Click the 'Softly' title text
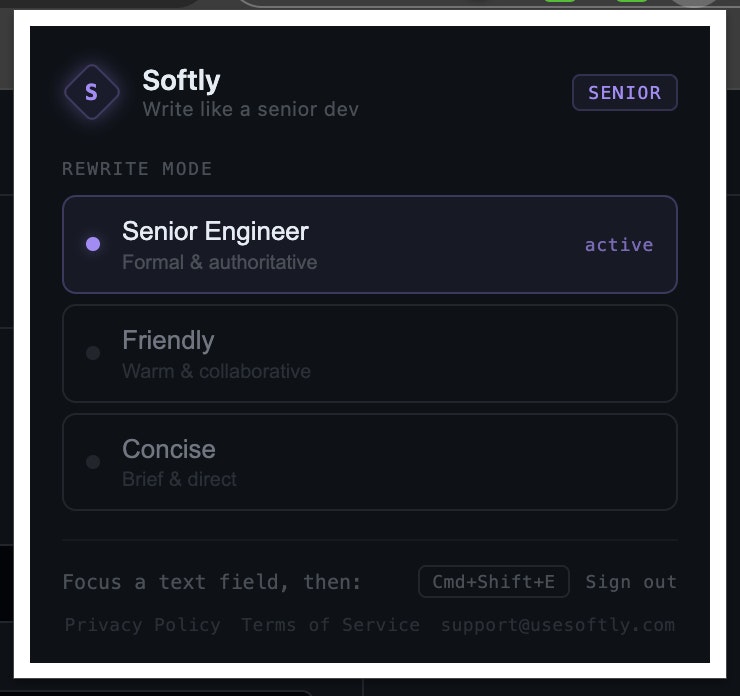Image resolution: width=740 pixels, height=696 pixels. 181,81
